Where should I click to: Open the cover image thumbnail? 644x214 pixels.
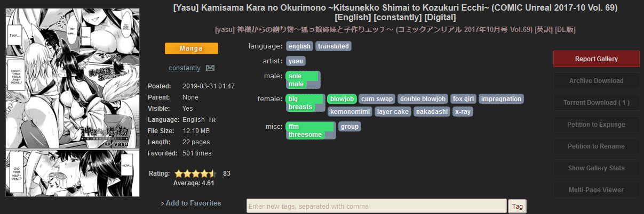point(73,103)
